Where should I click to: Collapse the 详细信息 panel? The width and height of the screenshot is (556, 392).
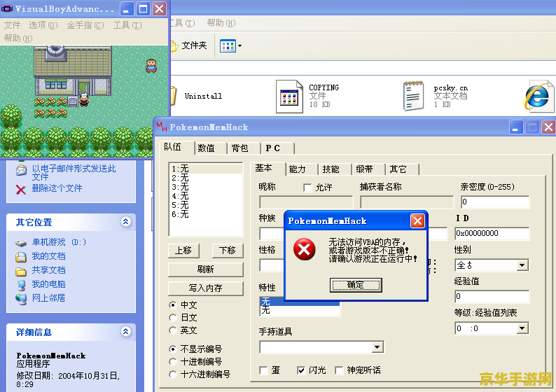click(125, 331)
